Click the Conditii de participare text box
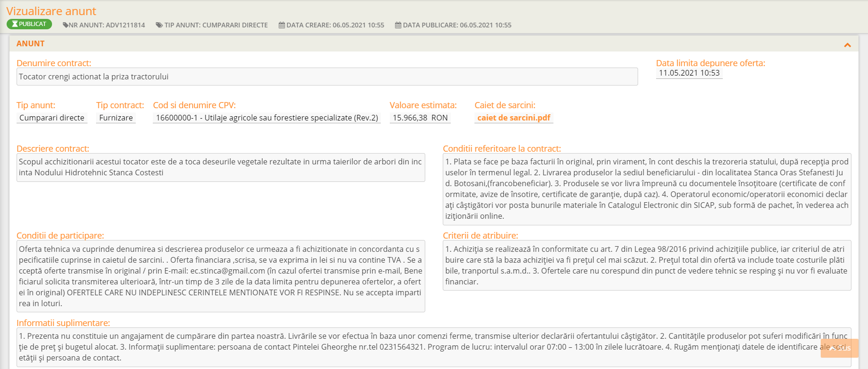The height and width of the screenshot is (369, 868). point(221,276)
